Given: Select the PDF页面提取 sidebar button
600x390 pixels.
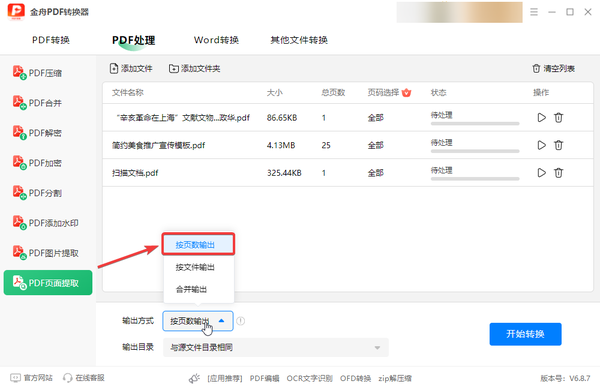Looking at the screenshot, I should [x=48, y=283].
